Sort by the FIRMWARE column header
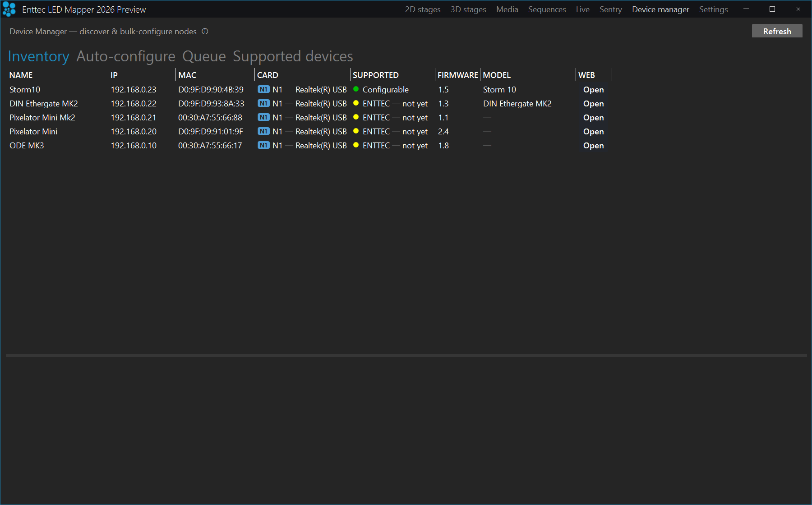Viewport: 812px width, 505px height. 457,75
